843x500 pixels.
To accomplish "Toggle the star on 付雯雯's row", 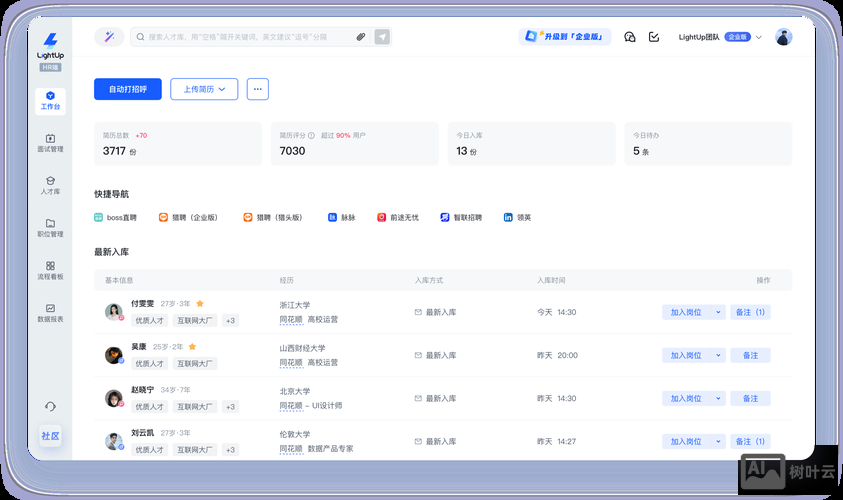I will 200,303.
